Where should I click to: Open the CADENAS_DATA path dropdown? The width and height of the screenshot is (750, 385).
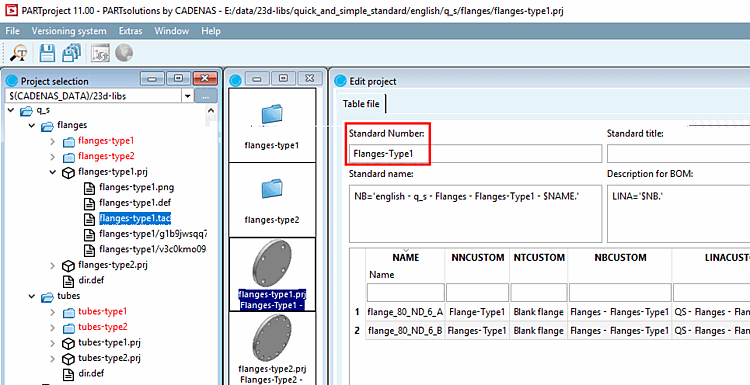(187, 96)
